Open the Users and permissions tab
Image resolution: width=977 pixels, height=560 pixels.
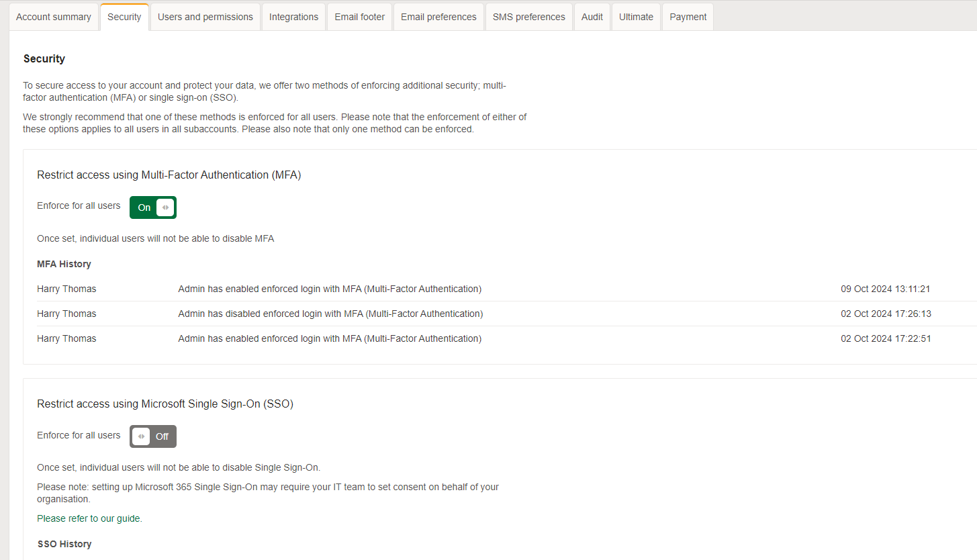coord(205,16)
